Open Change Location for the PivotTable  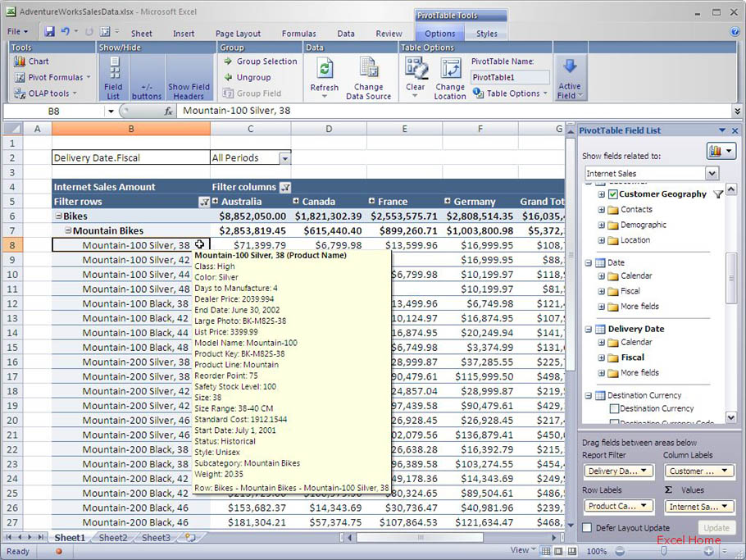pos(450,78)
